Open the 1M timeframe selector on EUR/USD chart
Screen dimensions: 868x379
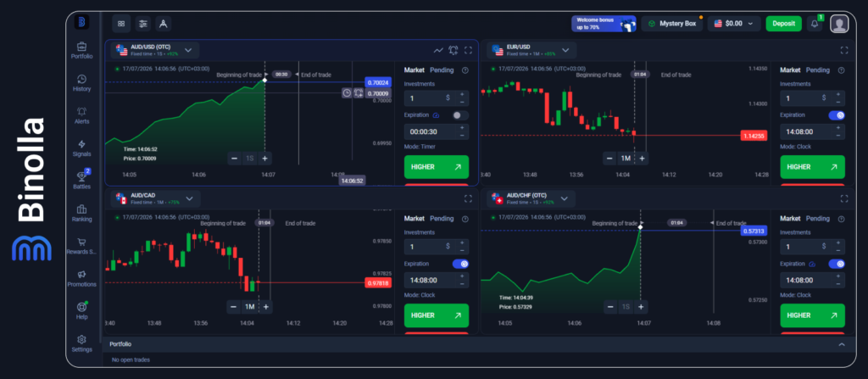[x=626, y=159]
